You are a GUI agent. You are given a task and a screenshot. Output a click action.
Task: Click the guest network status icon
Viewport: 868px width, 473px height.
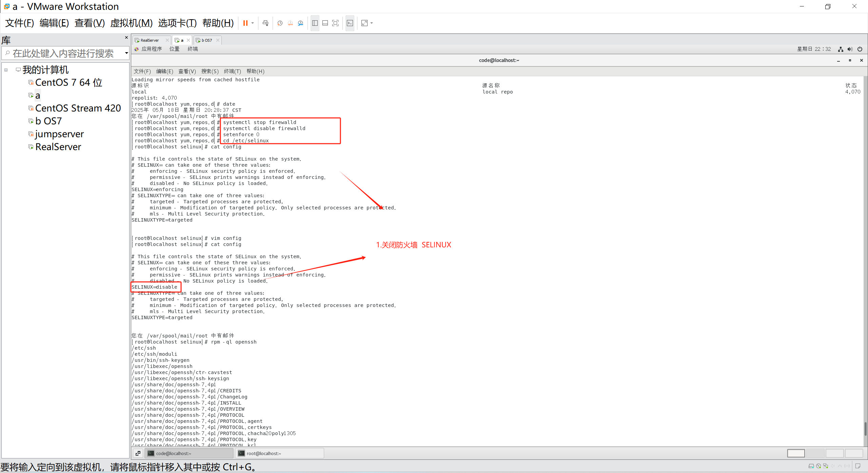pos(841,49)
